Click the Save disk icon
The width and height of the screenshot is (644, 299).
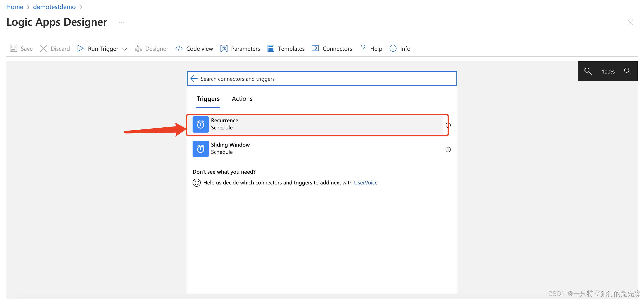click(14, 48)
